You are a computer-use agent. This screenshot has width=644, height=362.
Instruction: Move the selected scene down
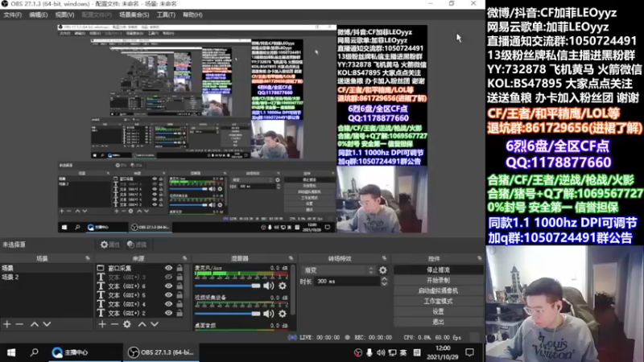click(47, 324)
